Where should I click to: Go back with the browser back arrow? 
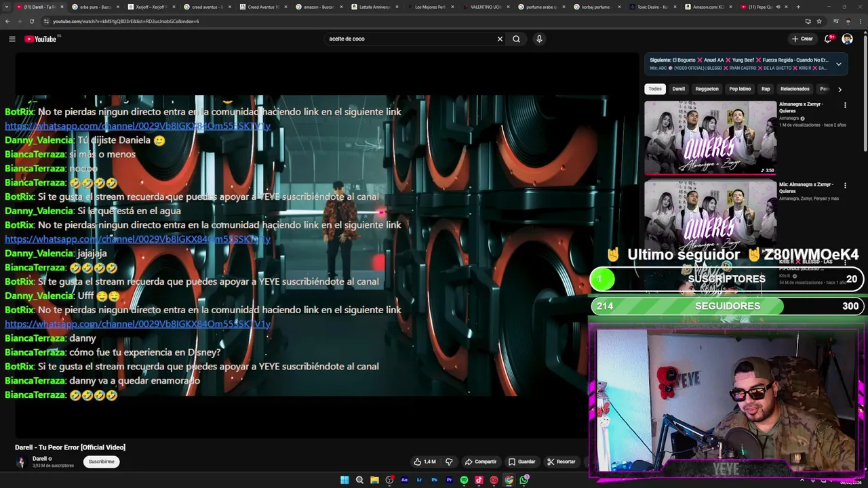click(x=7, y=21)
